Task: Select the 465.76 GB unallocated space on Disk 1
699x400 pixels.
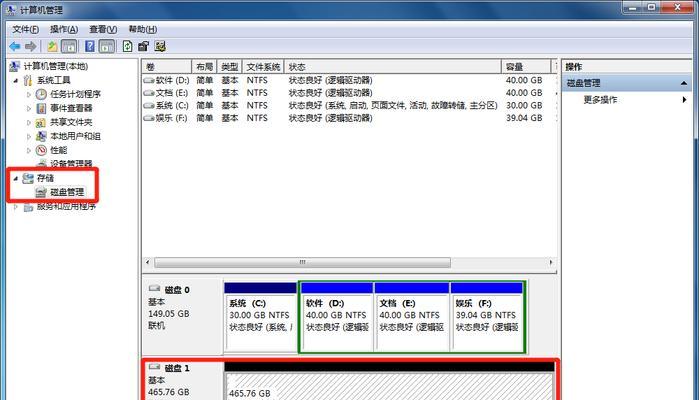Action: pos(390,382)
